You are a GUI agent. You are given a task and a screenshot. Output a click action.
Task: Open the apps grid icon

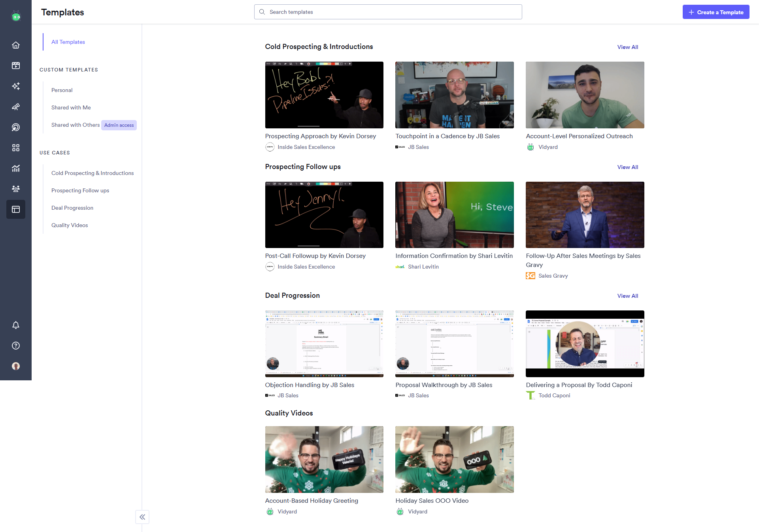[x=16, y=148]
